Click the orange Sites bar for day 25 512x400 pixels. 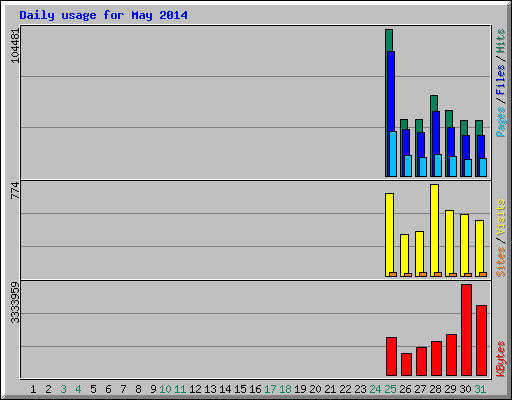tap(393, 274)
